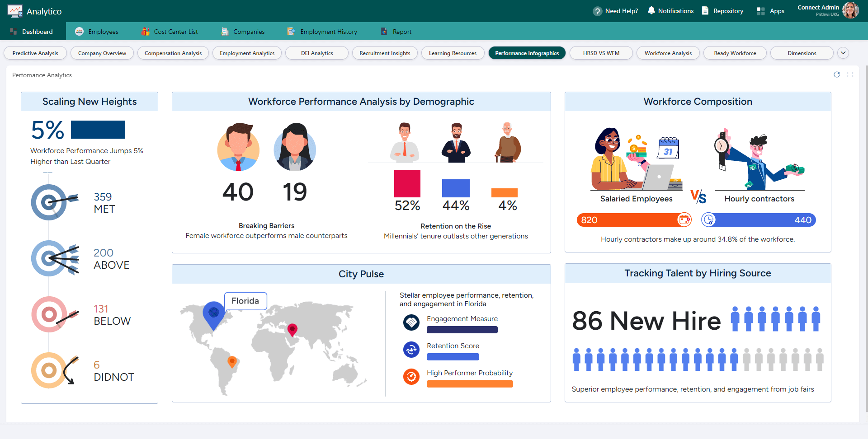The height and width of the screenshot is (439, 868).
Task: Click the Employees tab smiley icon
Action: point(79,31)
